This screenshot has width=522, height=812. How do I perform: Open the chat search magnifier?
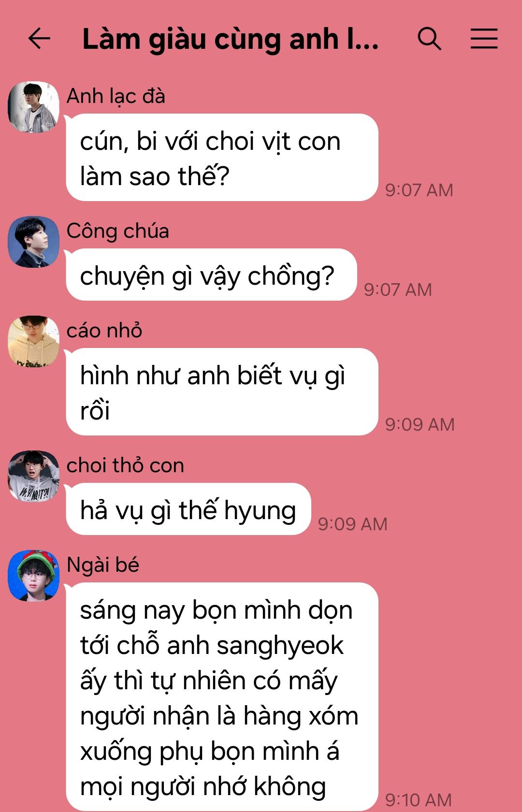(x=429, y=39)
